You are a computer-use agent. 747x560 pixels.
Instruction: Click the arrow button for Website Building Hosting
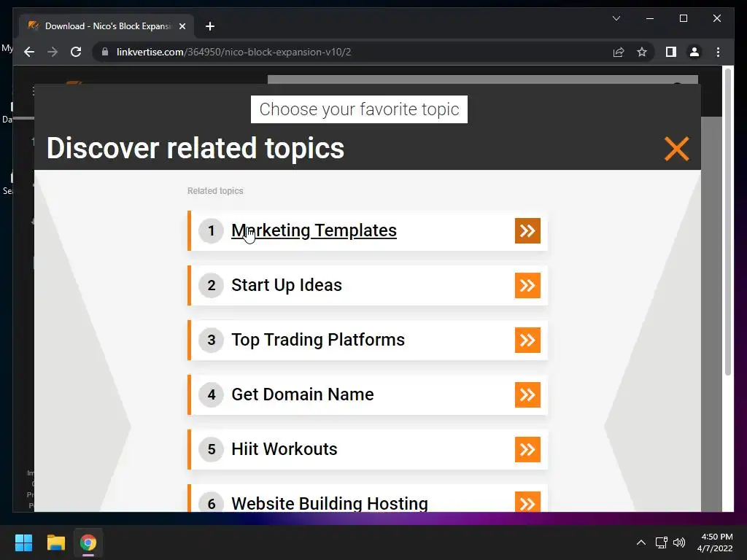527,502
